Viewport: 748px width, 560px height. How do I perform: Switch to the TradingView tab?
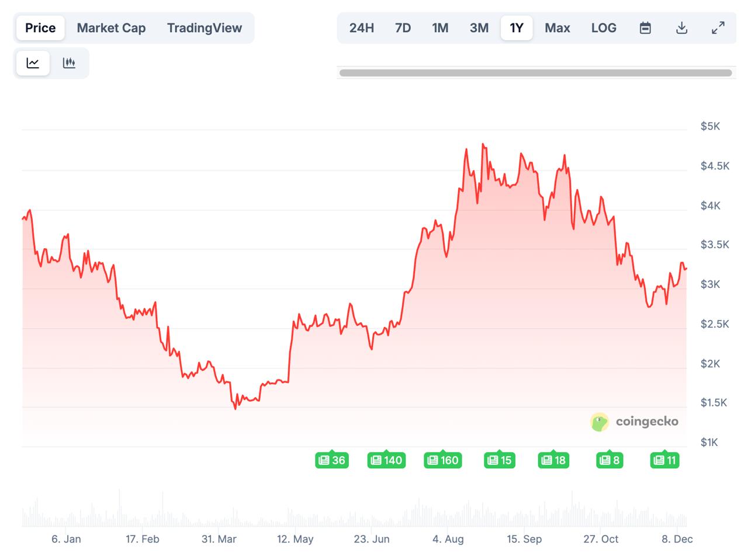coord(205,27)
